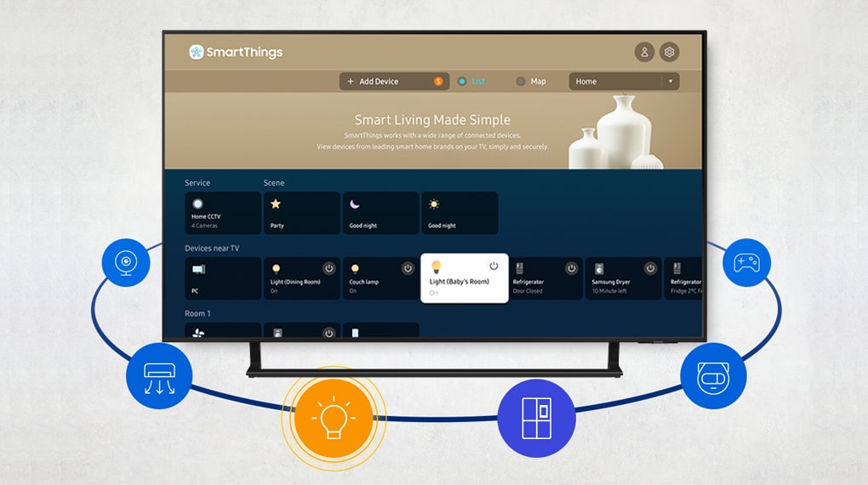Switch to Map view
Screen dimensions: 868x485
pos(521,82)
